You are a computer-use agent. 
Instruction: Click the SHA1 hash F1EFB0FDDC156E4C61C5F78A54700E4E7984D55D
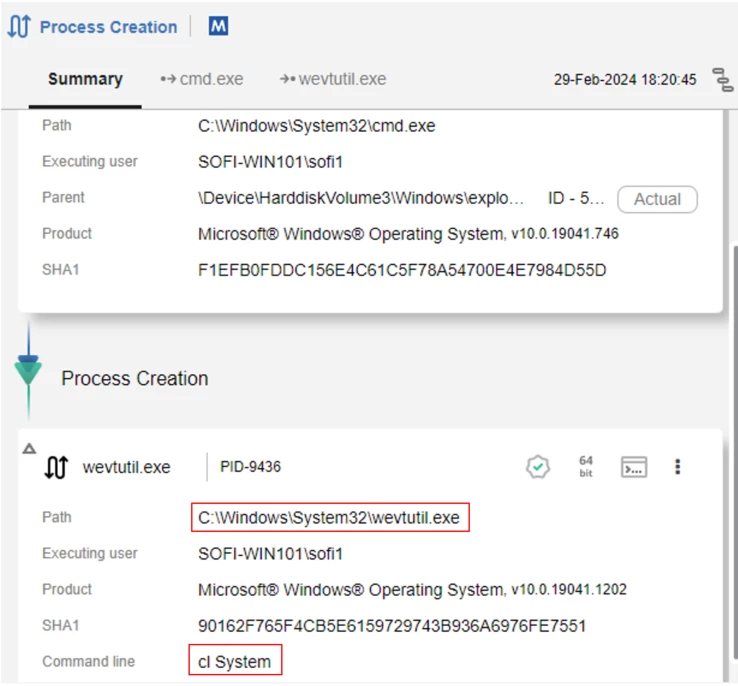click(x=402, y=270)
